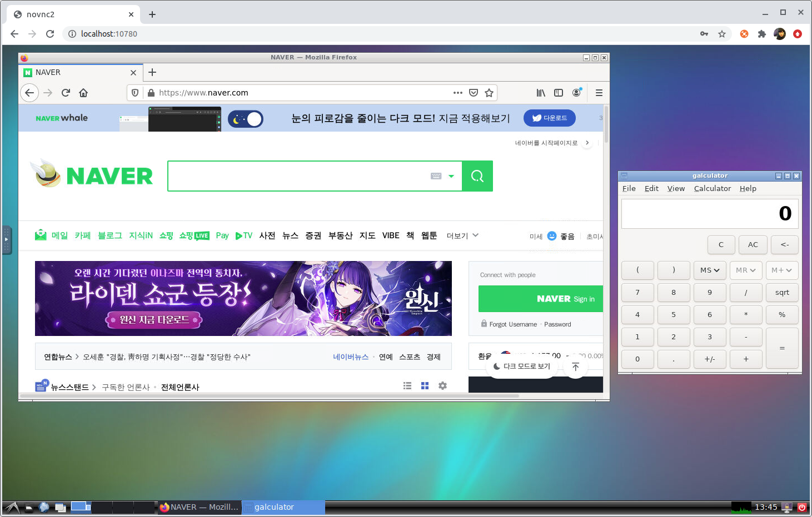Enable dark mode view button
Viewport: 812px width, 517px height.
(522, 367)
